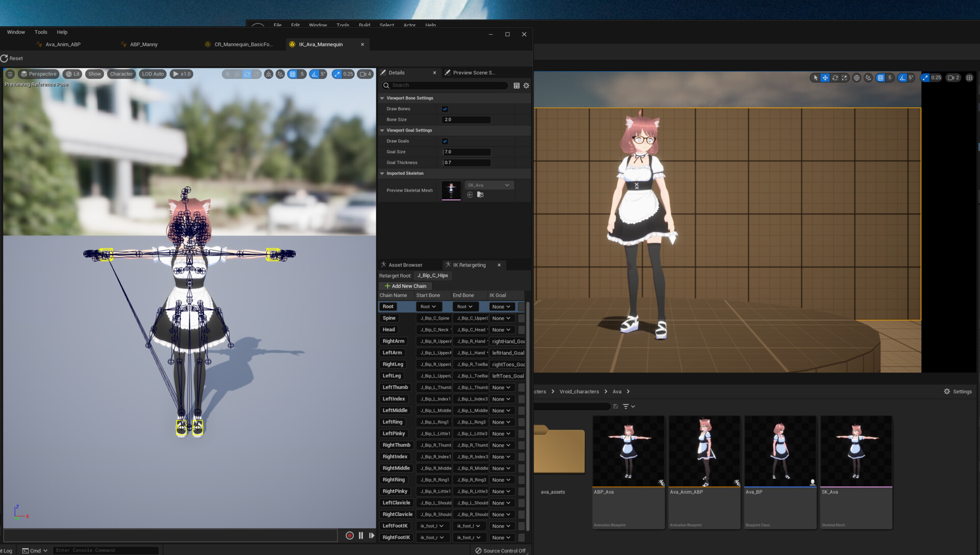Switch to the Asset Browser tab

[x=406, y=265]
